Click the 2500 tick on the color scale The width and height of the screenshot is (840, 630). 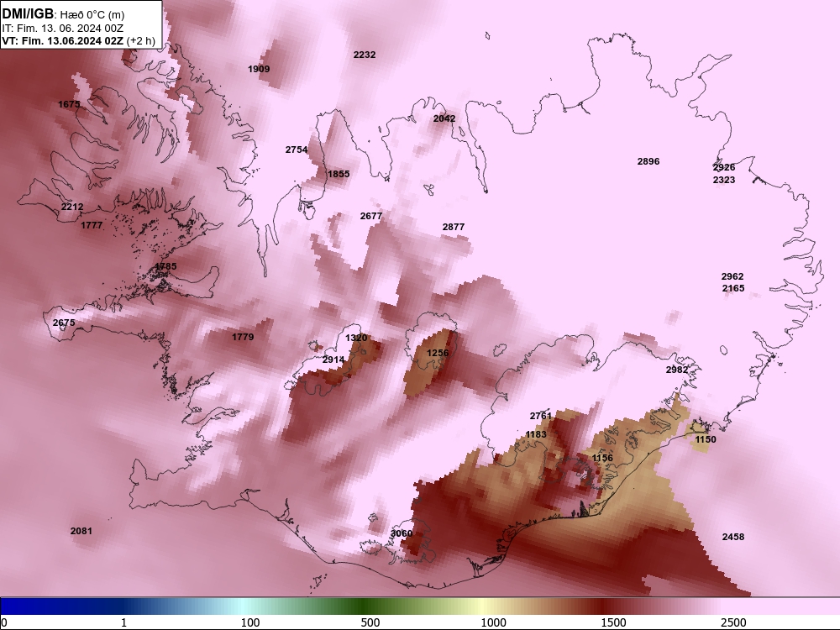[x=733, y=622]
